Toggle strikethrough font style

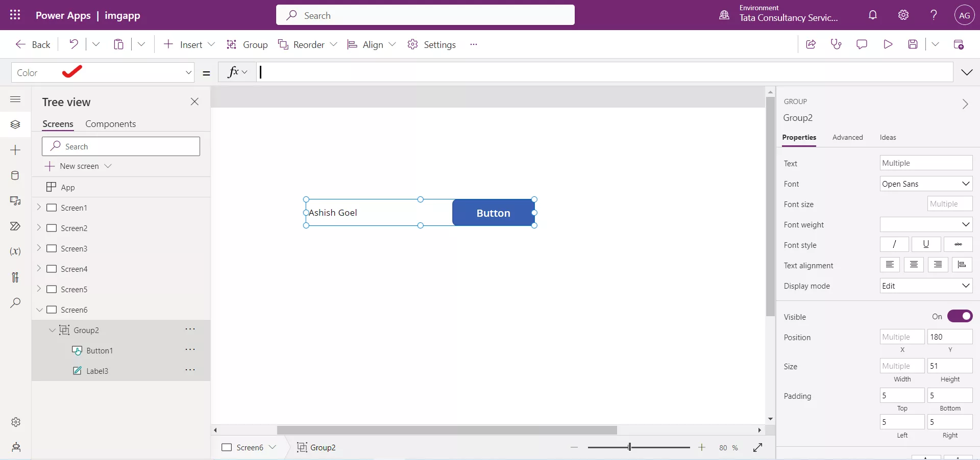pyautogui.click(x=959, y=245)
